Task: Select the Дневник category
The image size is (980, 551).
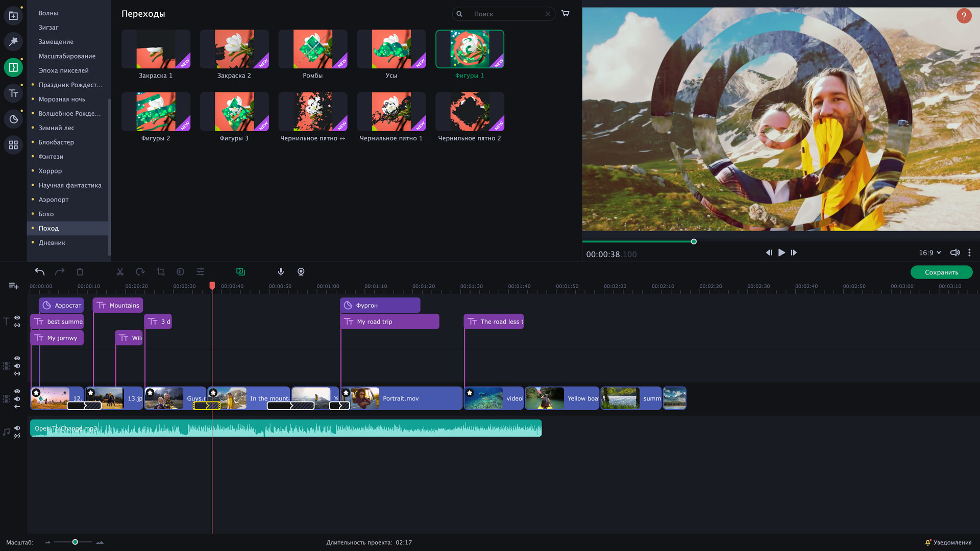Action: point(52,243)
